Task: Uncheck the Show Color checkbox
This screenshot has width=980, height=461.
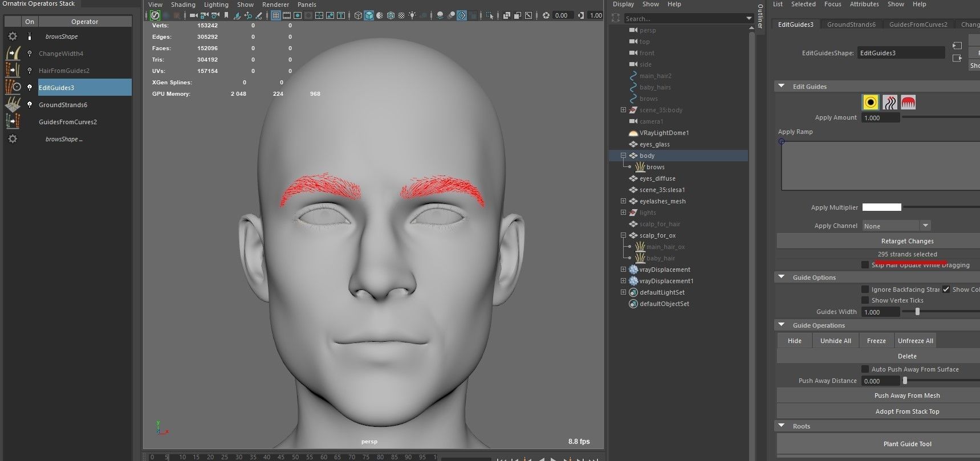Action: pyautogui.click(x=946, y=289)
